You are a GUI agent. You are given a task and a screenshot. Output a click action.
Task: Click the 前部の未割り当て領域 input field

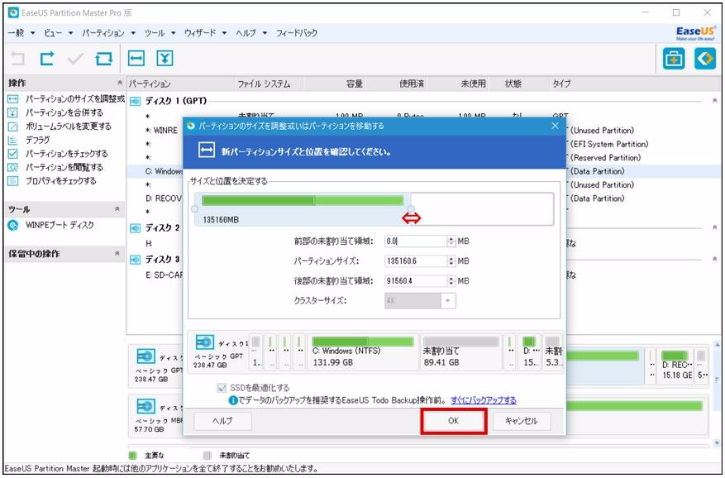coord(415,241)
